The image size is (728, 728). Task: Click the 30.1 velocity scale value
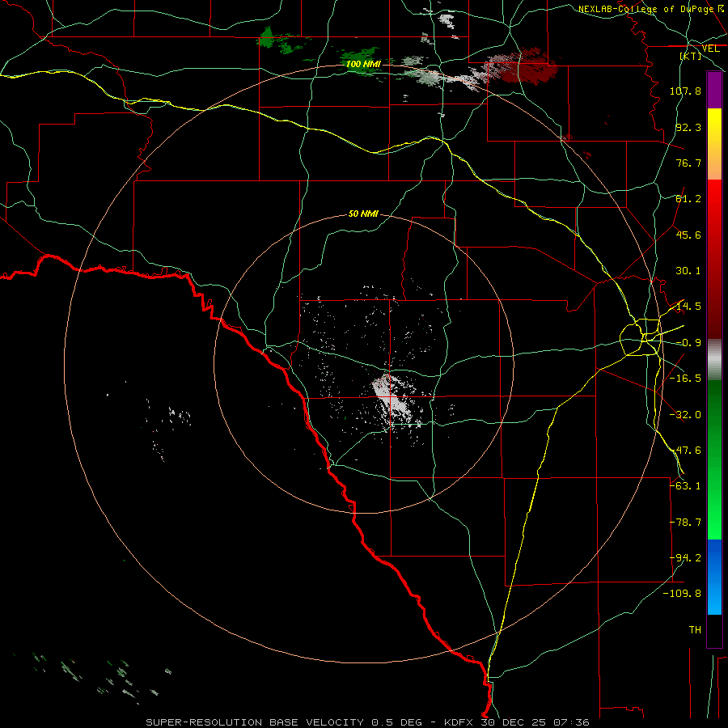click(x=688, y=271)
